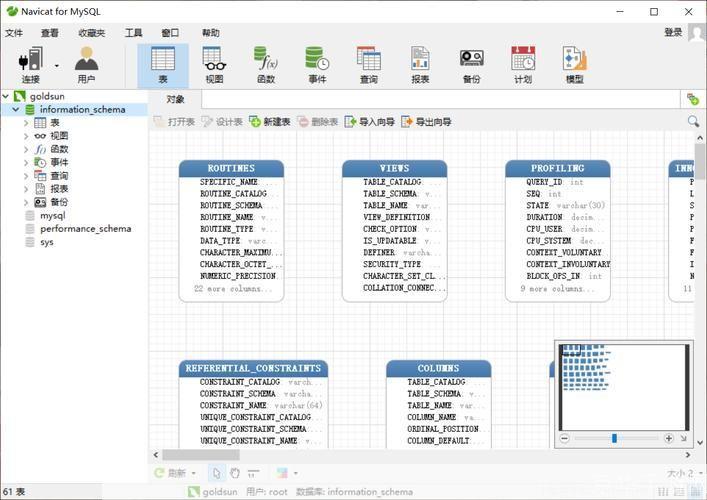Open the 窗口 menu
This screenshot has height=500, width=707.
coord(170,33)
